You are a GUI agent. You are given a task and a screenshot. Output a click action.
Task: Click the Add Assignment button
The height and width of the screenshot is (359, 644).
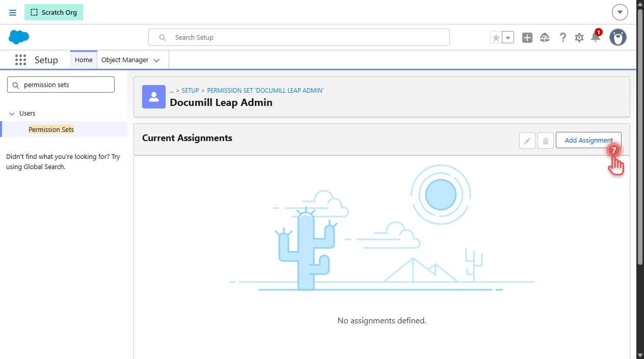point(588,140)
